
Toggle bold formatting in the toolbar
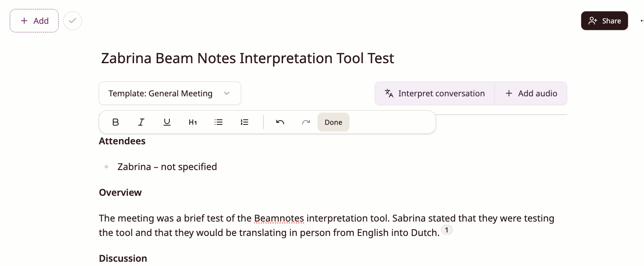pyautogui.click(x=116, y=122)
